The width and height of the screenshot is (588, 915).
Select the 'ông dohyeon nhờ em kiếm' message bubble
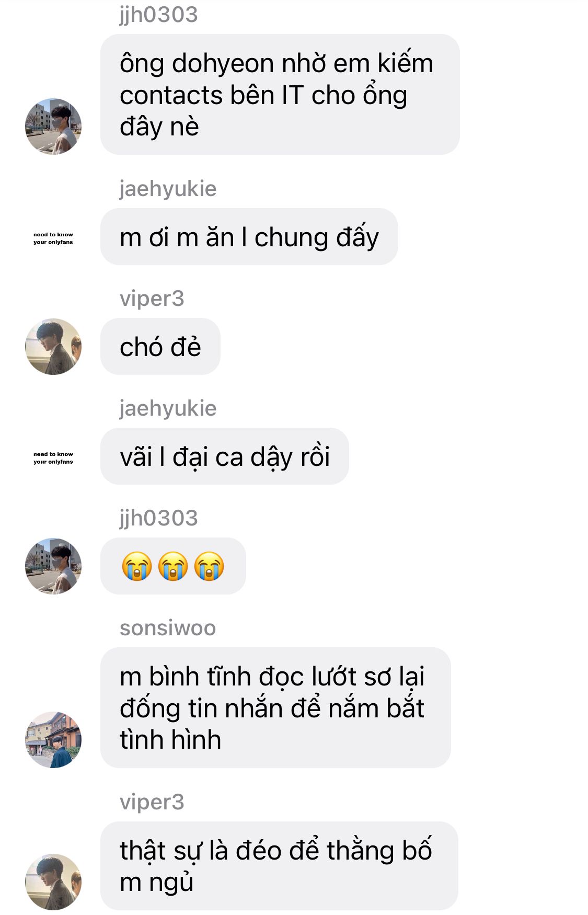280,95
